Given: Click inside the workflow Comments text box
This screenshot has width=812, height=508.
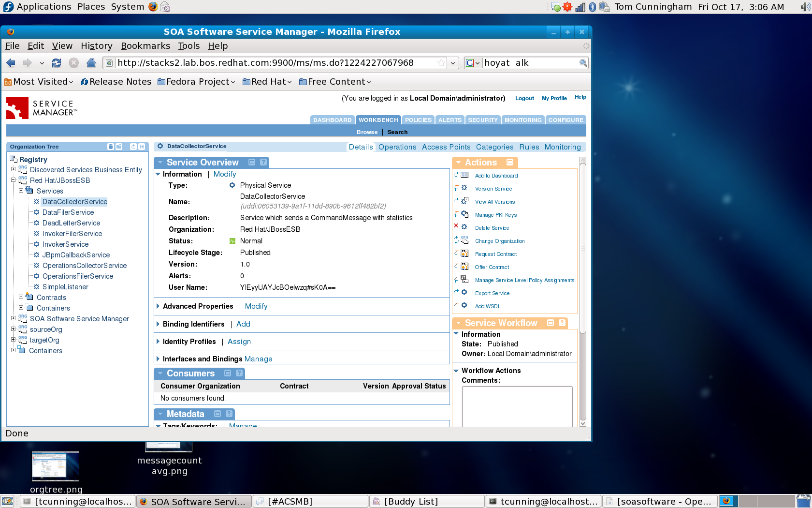Looking at the screenshot, I should [x=517, y=405].
